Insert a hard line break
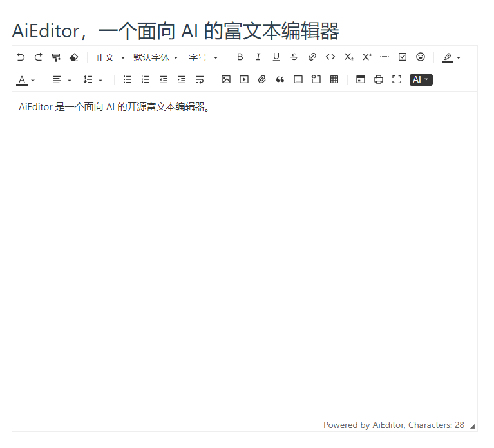 [200, 79]
